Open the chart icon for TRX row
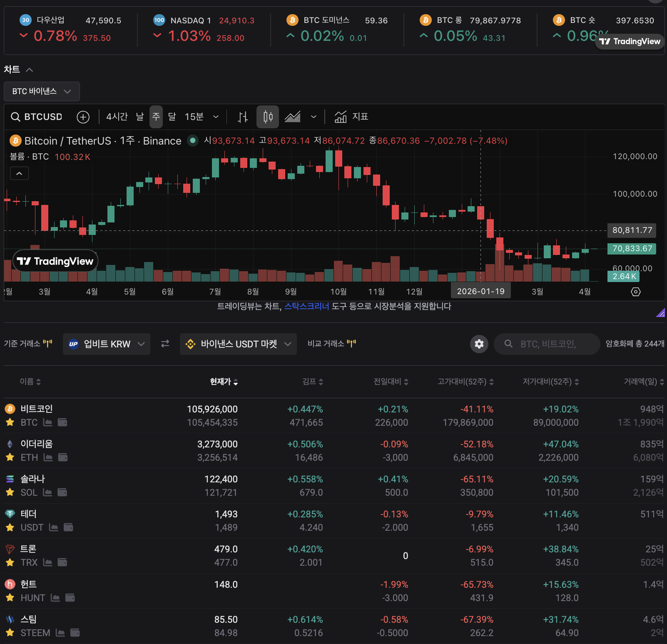Viewport: 667px width, 644px height. pyautogui.click(x=48, y=562)
